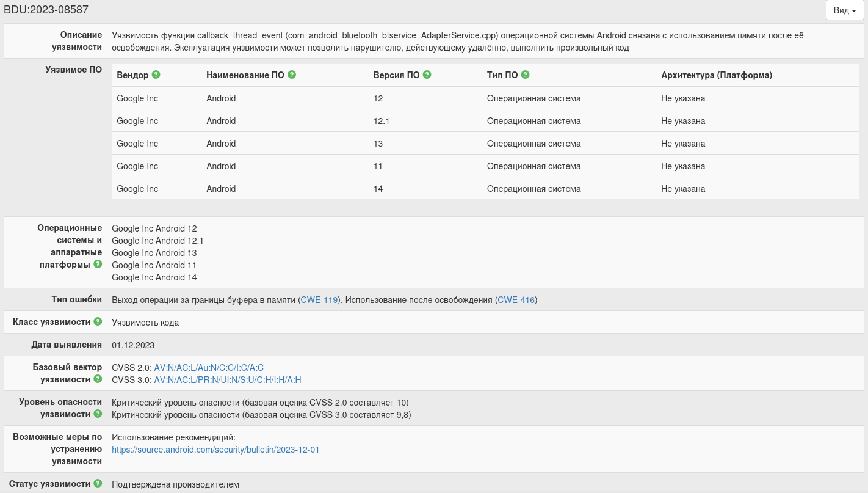868x493 pixels.
Task: Click help icon by Базовый вектор уязвимости
Action: point(98,379)
